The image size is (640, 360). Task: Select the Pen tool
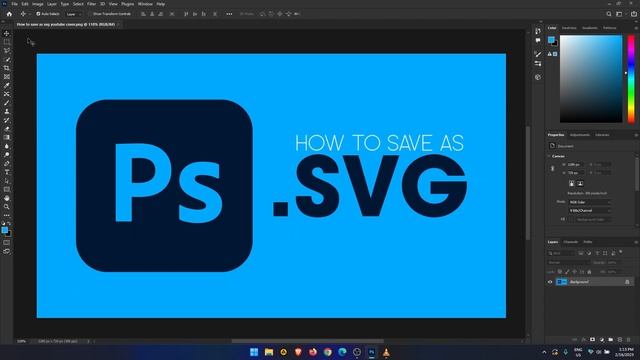[x=7, y=163]
